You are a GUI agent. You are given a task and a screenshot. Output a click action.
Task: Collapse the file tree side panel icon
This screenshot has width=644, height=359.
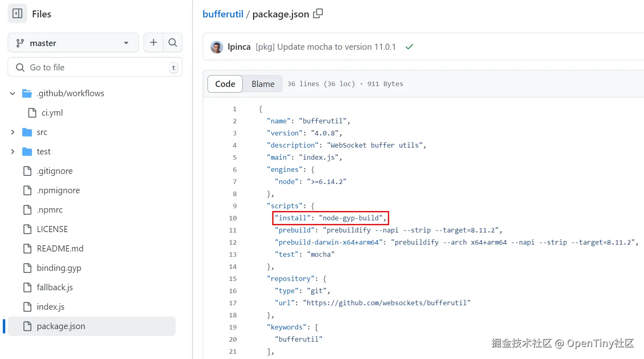17,14
